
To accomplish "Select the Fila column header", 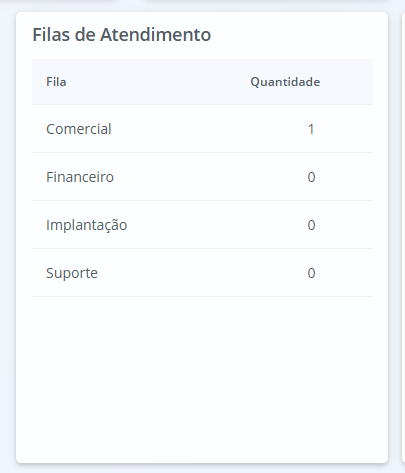I will [56, 82].
